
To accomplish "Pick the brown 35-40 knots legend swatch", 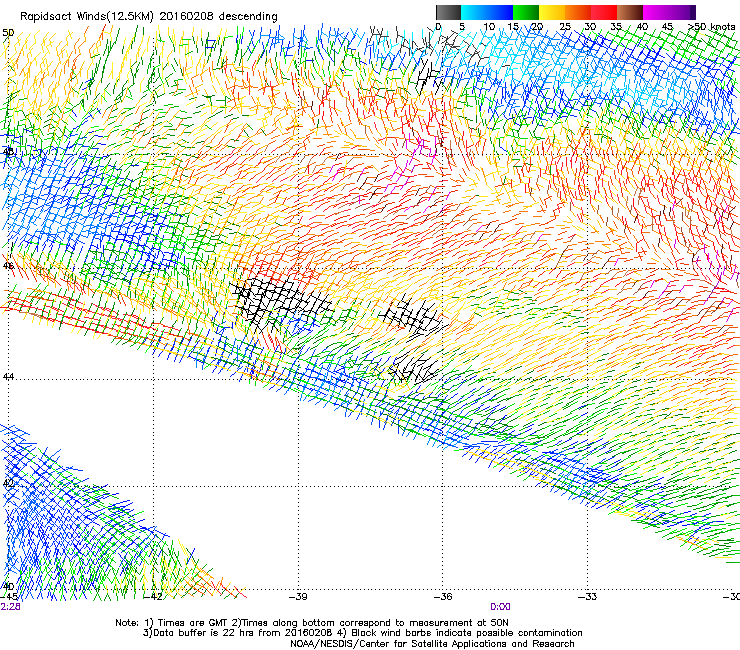I will coord(630,12).
